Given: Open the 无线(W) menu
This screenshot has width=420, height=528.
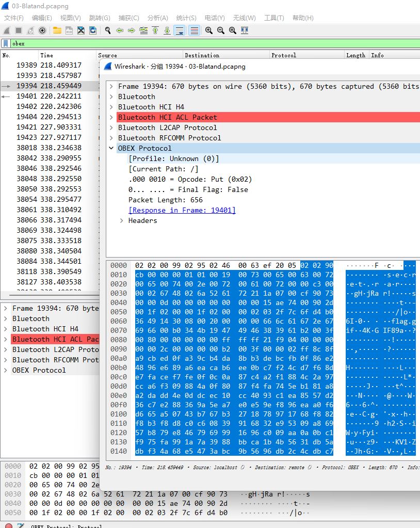Looking at the screenshot, I should 245,18.
